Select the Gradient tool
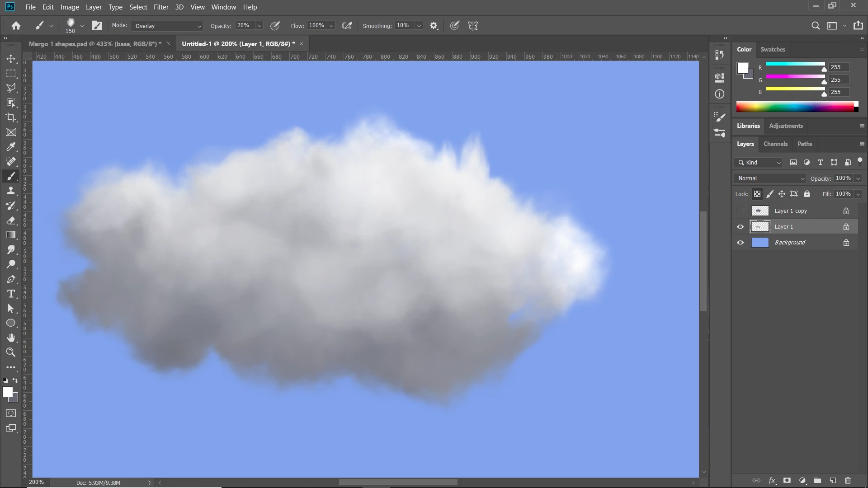 click(11, 235)
